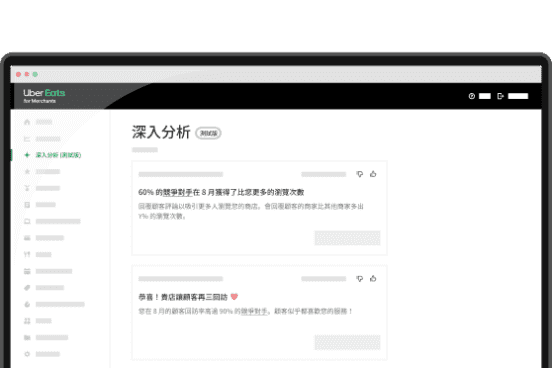552x368 pixels.
Task: Click heading 恭喜！貴店讓顧客再三回訪
Action: click(183, 297)
